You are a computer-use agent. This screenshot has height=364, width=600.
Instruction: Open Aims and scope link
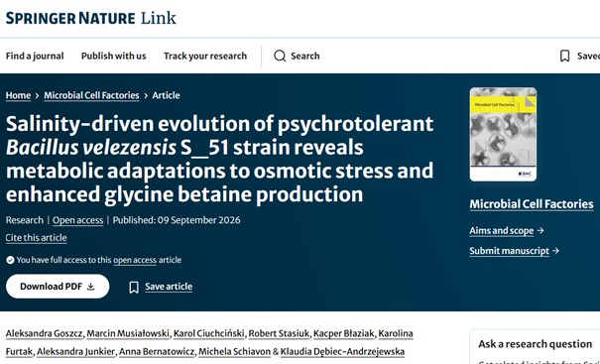(501, 231)
